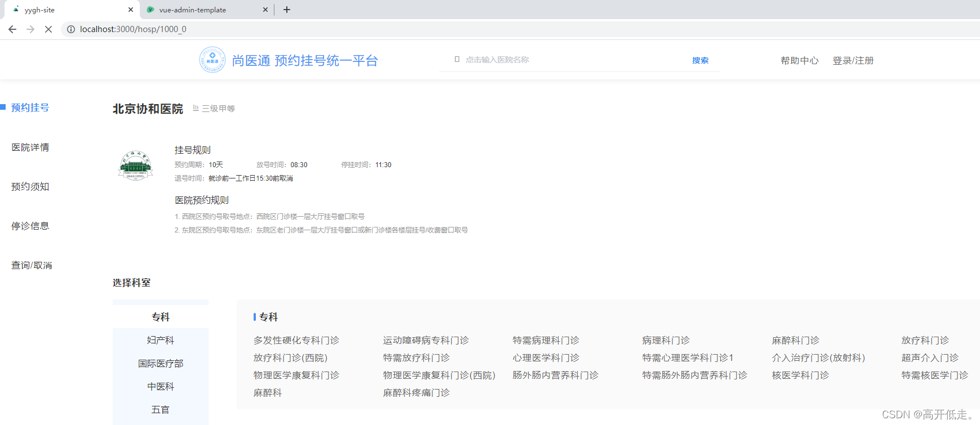Click 尚医通 预约挂号统一平台 title
980x425 pixels.
[x=305, y=60]
